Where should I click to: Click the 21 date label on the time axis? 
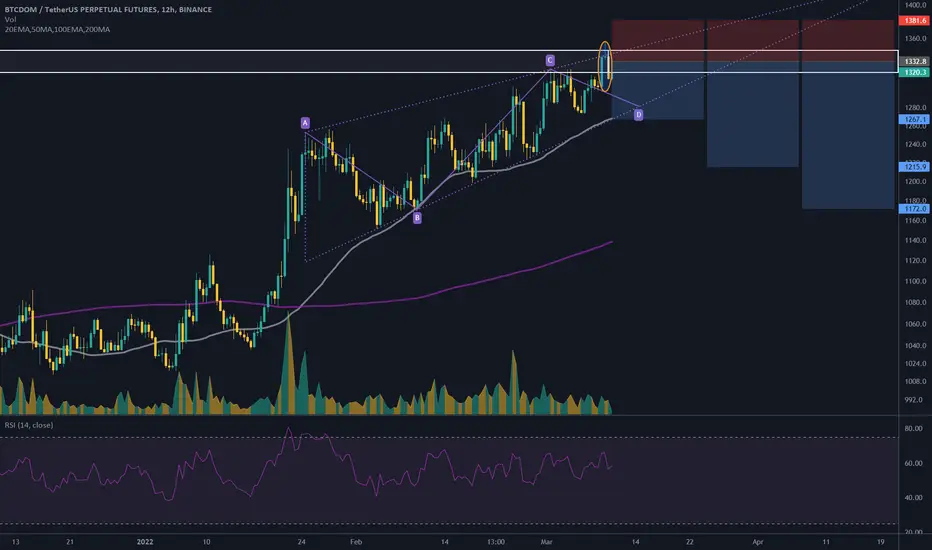70,542
